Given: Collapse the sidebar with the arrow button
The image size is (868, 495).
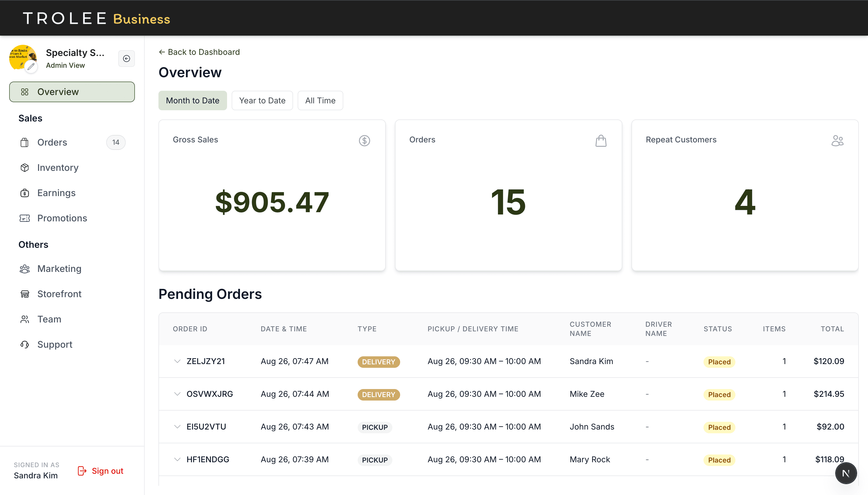Looking at the screenshot, I should coord(126,59).
